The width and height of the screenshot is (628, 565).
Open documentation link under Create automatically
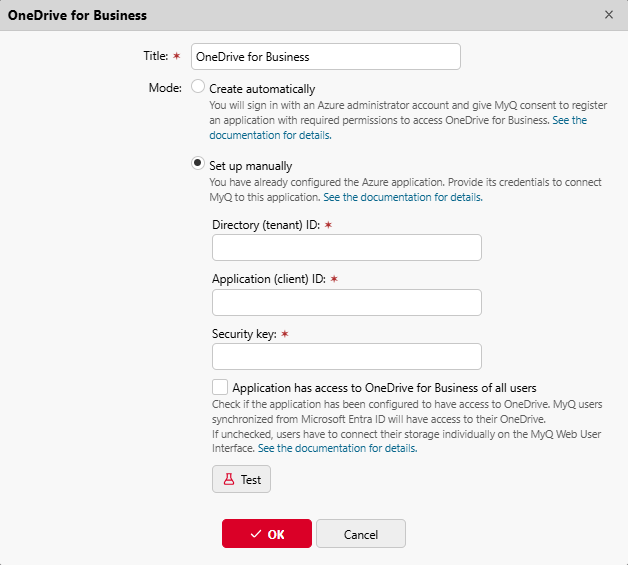(270, 135)
